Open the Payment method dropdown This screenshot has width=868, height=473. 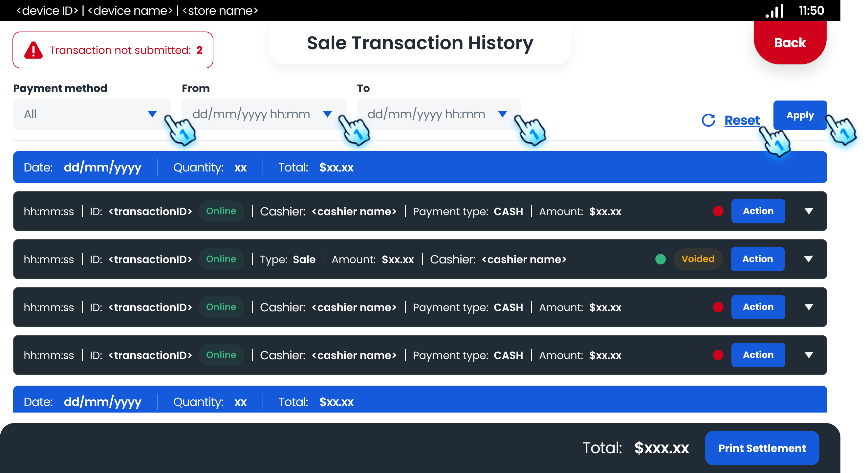92,114
